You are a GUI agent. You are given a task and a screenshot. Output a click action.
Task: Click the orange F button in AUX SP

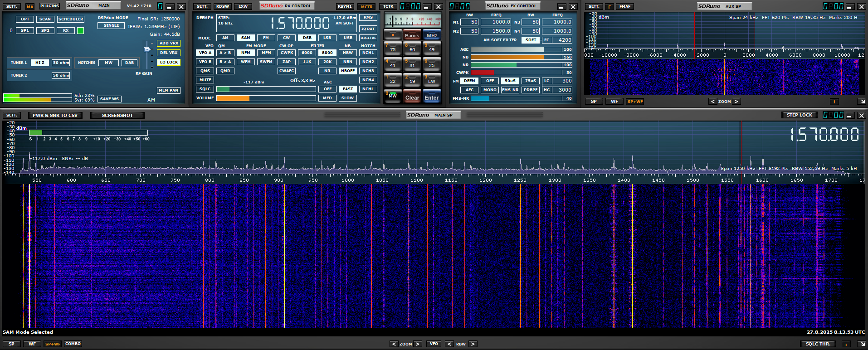[610, 6]
